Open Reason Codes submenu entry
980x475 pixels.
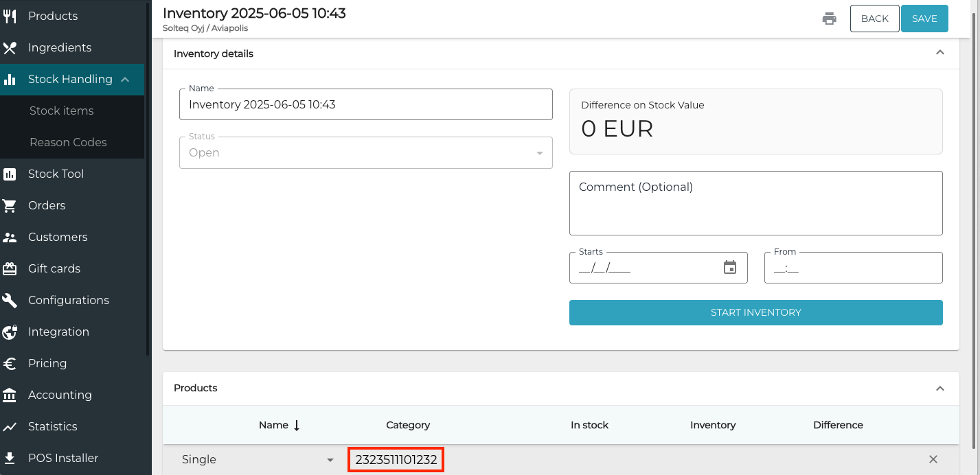click(x=68, y=142)
